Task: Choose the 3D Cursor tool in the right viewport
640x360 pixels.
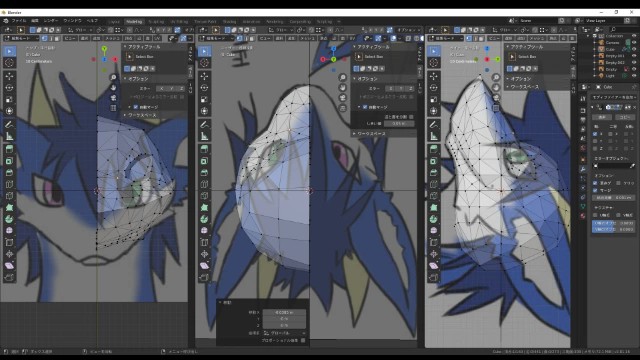Action: pyautogui.click(x=433, y=63)
